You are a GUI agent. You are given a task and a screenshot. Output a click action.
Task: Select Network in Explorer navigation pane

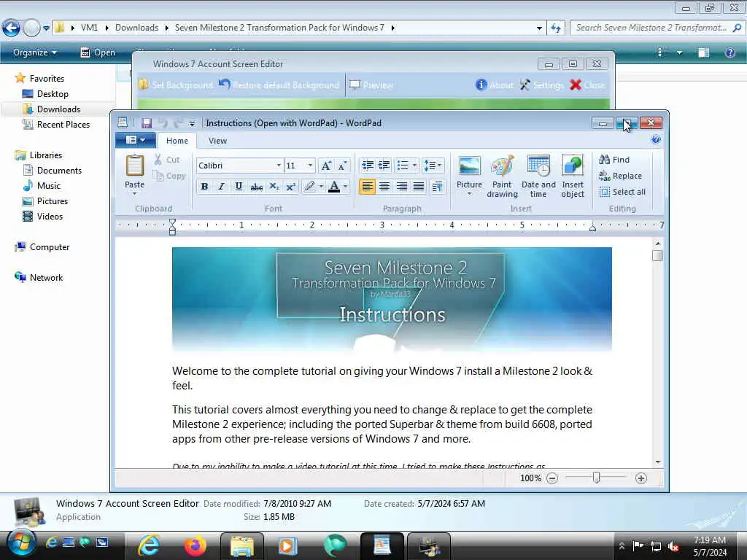(x=46, y=278)
